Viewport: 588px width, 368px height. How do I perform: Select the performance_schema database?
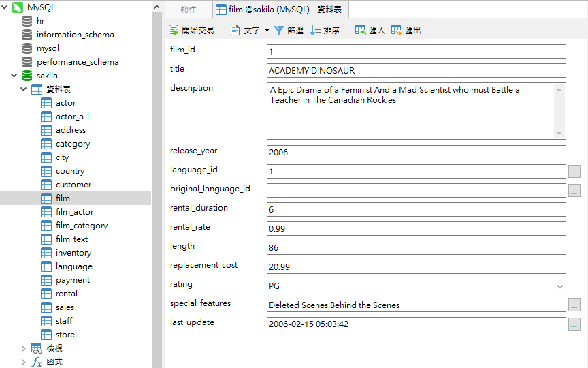click(77, 62)
